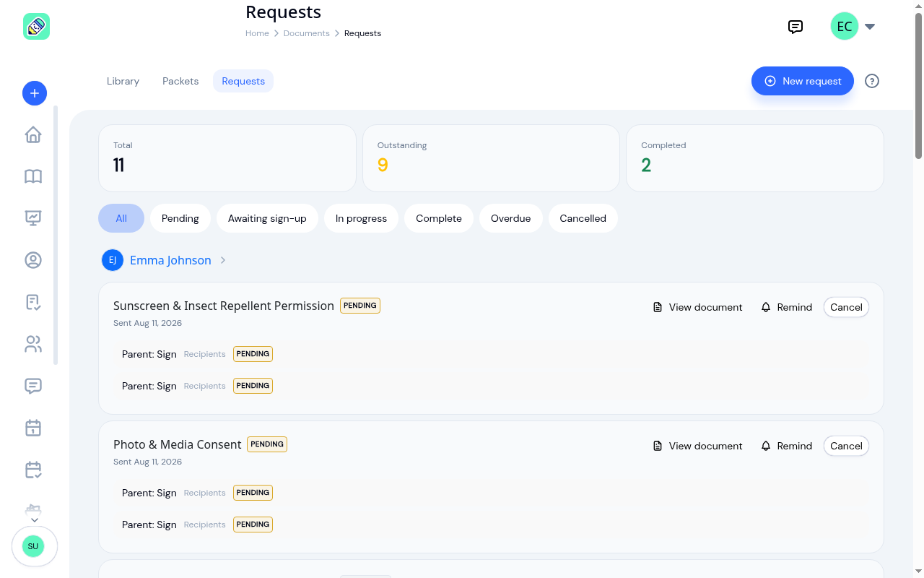Select the presentation chart sidebar icon
This screenshot has width=924, height=578.
[33, 218]
